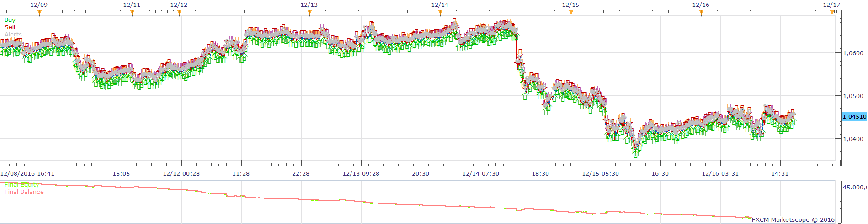Click the 12/08/2016 16:41 time label
Image resolution: width=868 pixels, height=224 pixels.
[27, 174]
